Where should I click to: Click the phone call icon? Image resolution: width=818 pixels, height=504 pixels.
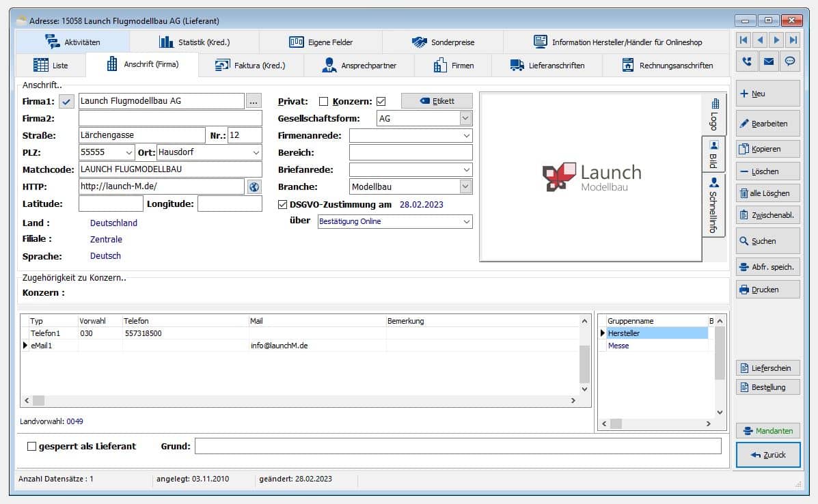(746, 61)
